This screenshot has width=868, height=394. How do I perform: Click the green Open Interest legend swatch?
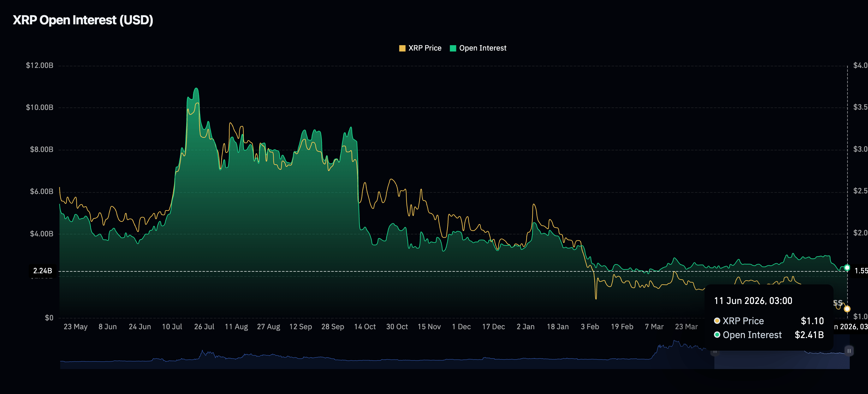[453, 48]
